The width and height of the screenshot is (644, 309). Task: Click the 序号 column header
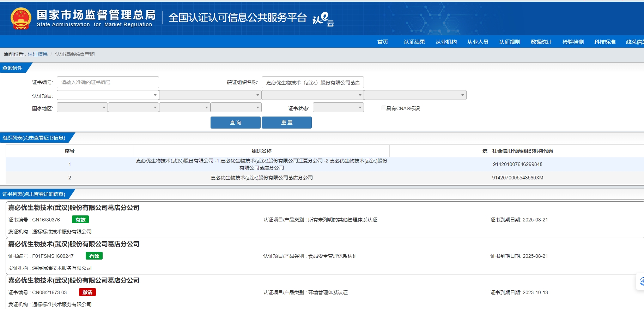(x=69, y=151)
